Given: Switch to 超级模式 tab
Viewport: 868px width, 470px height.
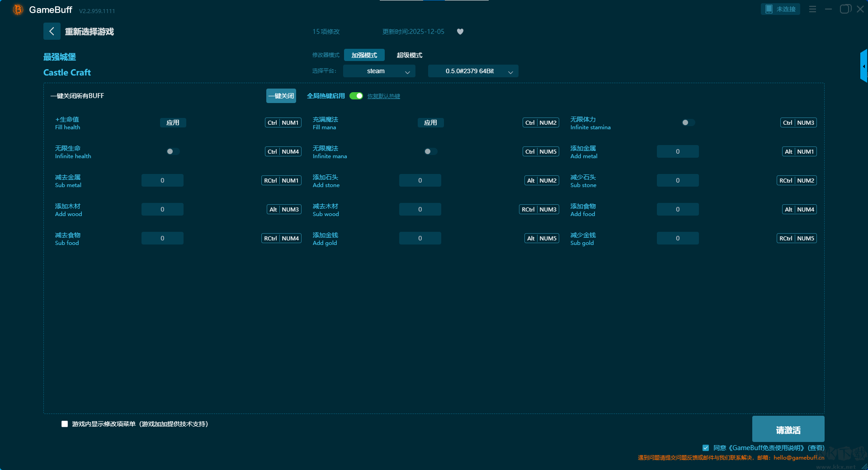Looking at the screenshot, I should pyautogui.click(x=409, y=55).
